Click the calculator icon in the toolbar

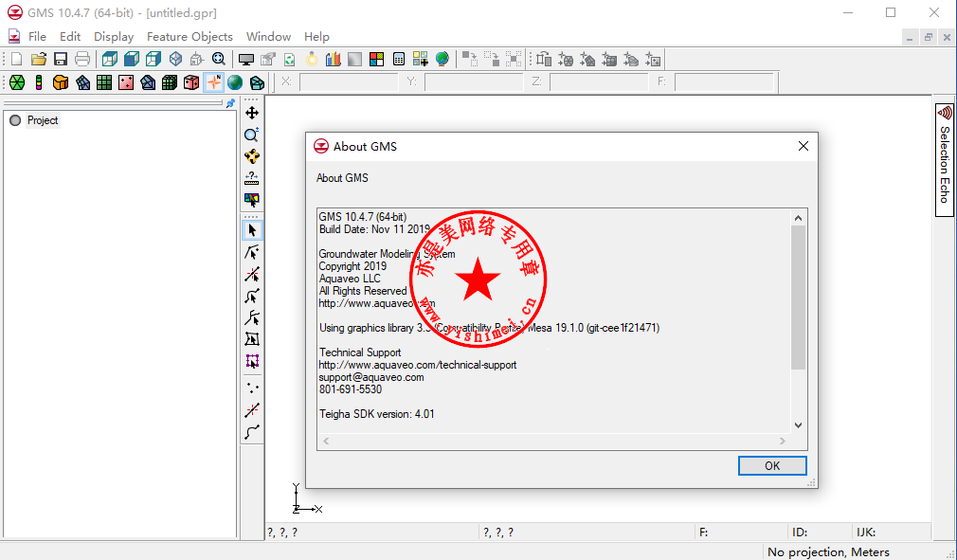399,59
